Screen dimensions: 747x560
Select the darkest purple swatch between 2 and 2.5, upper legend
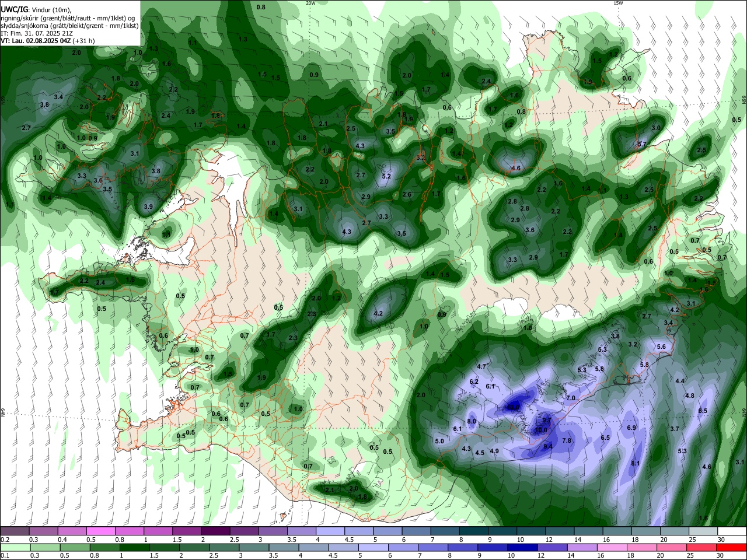pos(215,531)
